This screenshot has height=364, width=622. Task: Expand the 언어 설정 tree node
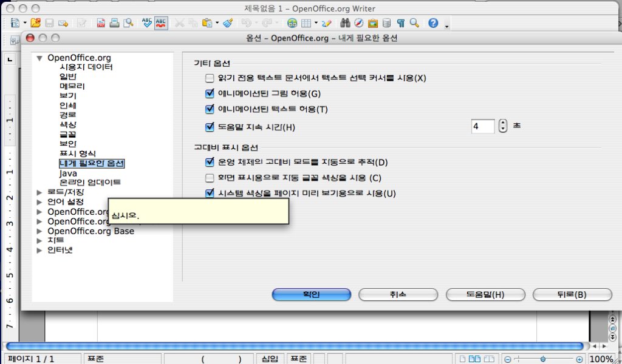(x=39, y=202)
